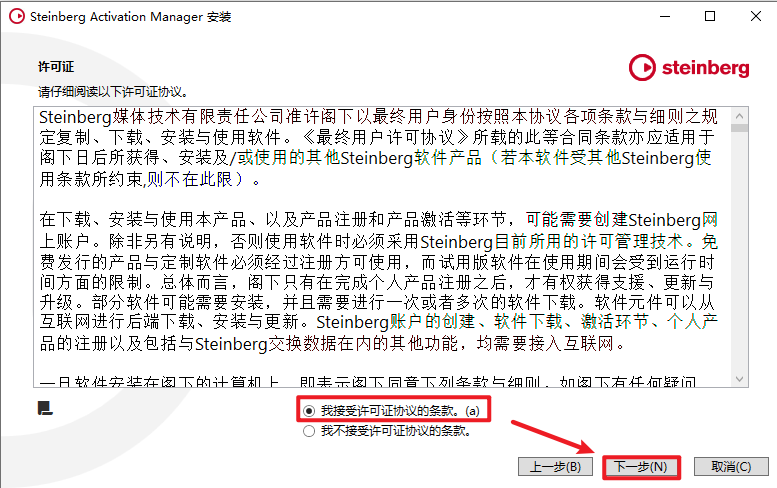777x488 pixels.
Task: Click the license scrollbar down arrow
Action: 739,379
